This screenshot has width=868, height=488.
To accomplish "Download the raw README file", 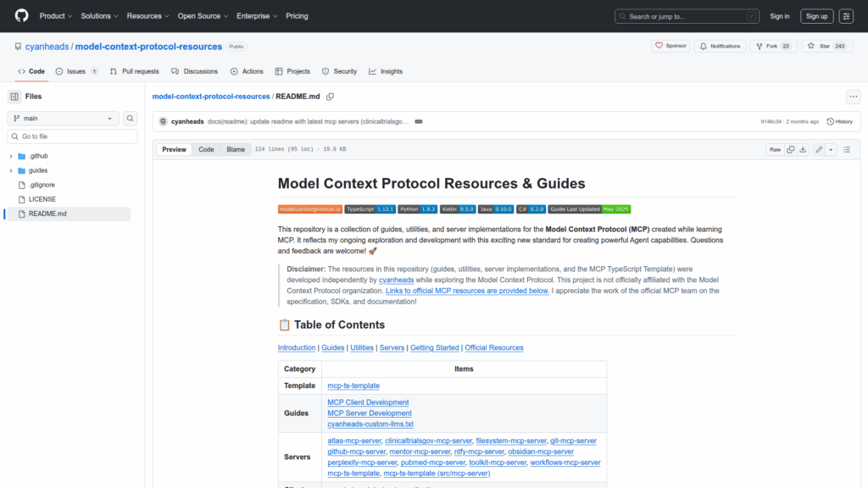I will [x=804, y=149].
